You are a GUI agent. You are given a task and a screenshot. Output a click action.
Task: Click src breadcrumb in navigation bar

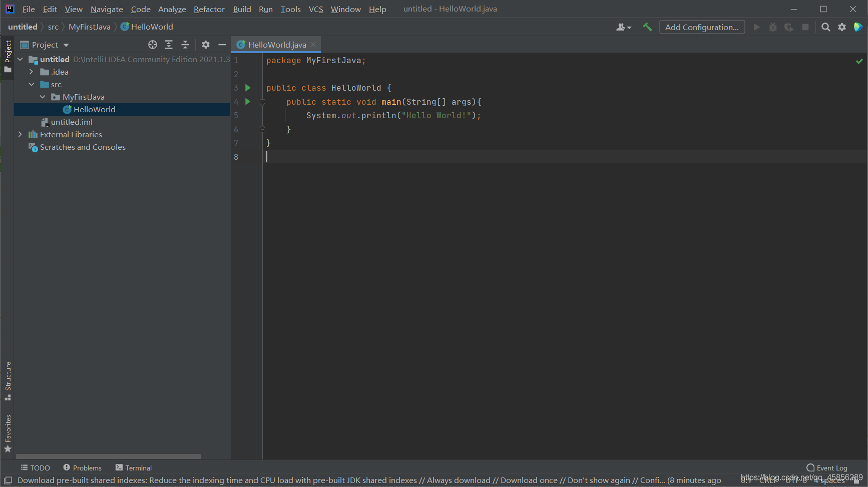pos(53,27)
